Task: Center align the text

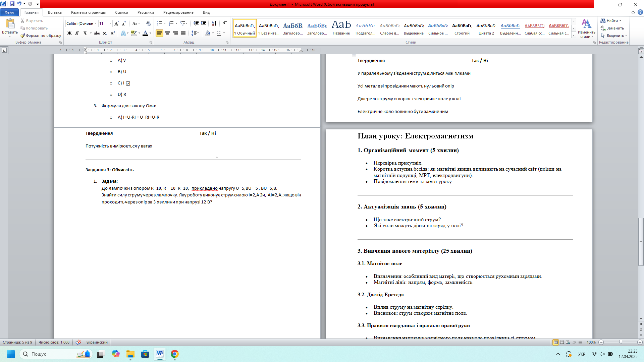Action: [167, 33]
